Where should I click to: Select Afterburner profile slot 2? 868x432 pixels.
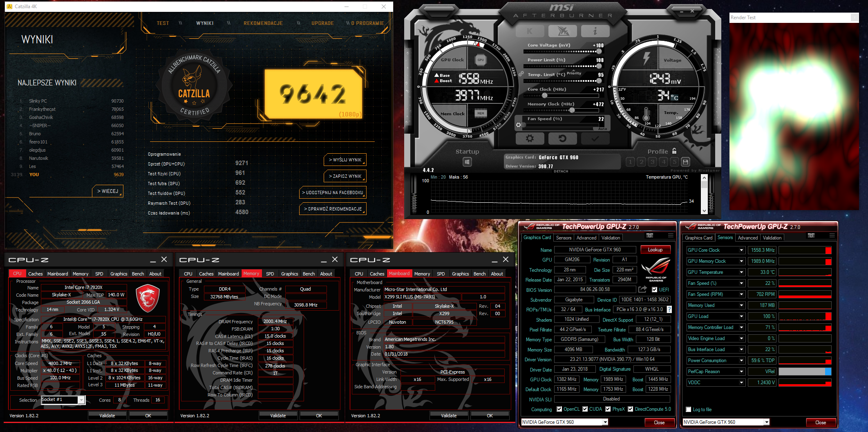point(641,162)
